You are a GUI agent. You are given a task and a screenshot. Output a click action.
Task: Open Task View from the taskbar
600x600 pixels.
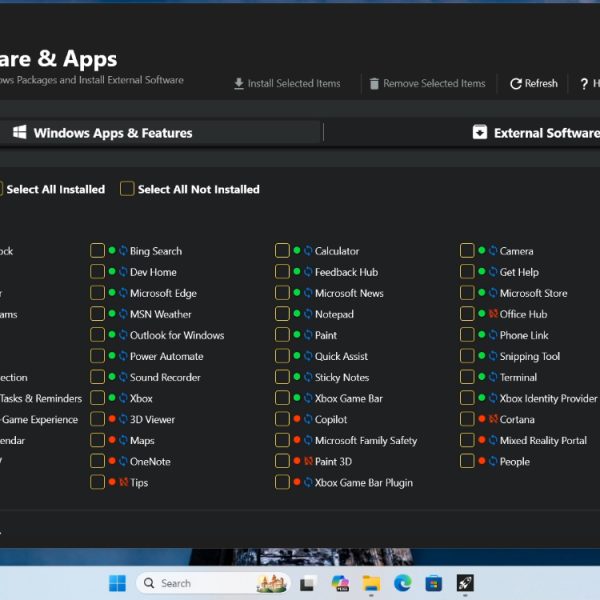point(308,583)
